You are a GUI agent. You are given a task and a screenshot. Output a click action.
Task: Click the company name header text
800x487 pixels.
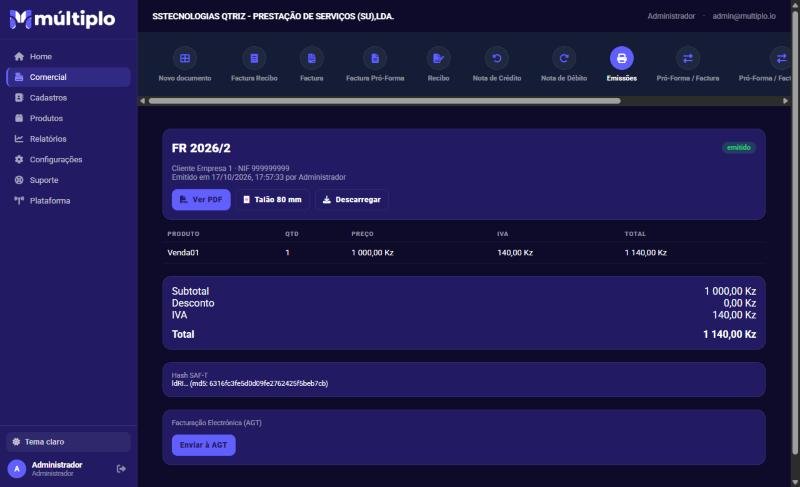pyautogui.click(x=273, y=16)
